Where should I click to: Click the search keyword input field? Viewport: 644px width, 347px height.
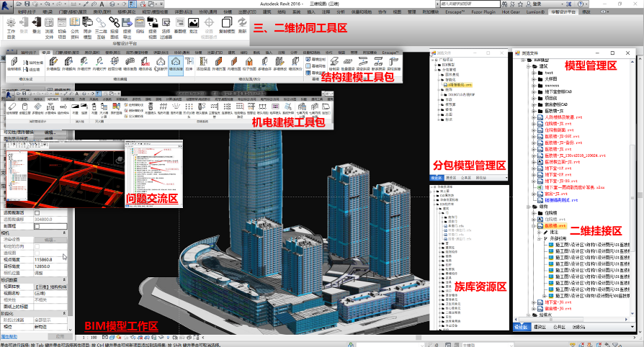[470, 4]
